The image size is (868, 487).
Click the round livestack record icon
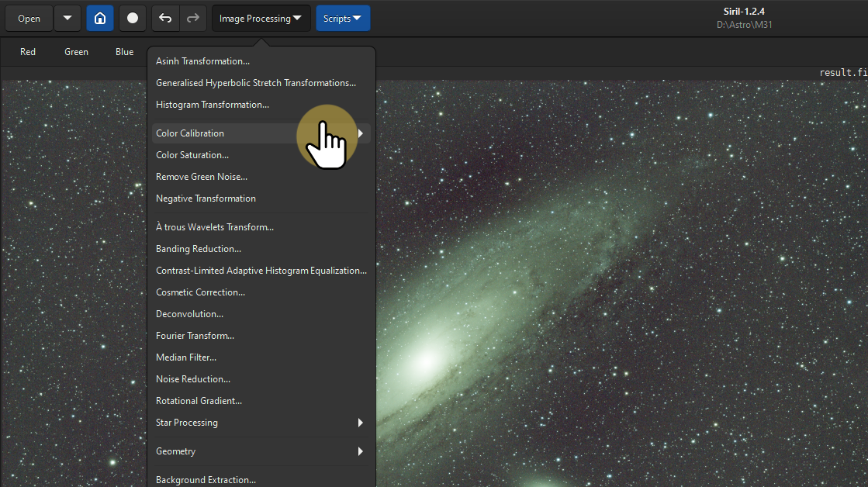[133, 18]
